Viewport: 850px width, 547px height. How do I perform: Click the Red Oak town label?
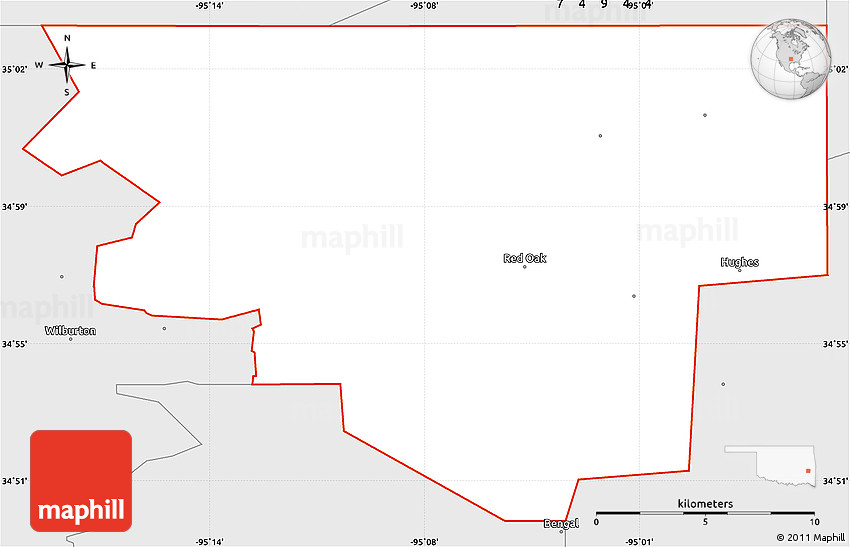click(525, 258)
